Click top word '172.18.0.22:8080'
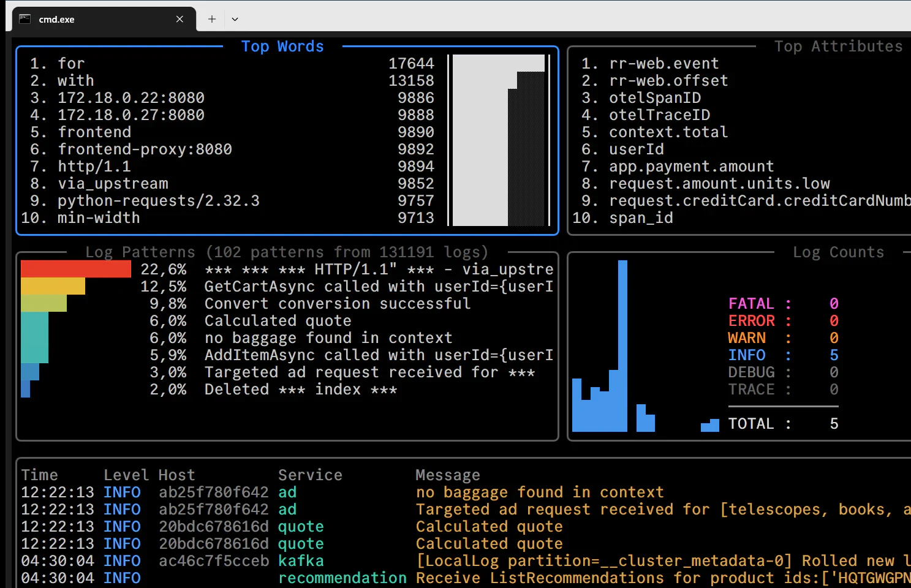 pyautogui.click(x=131, y=98)
